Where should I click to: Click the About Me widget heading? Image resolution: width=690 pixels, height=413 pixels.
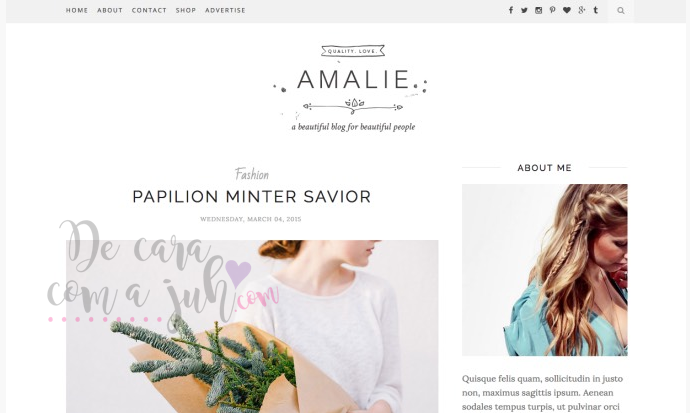pyautogui.click(x=544, y=168)
